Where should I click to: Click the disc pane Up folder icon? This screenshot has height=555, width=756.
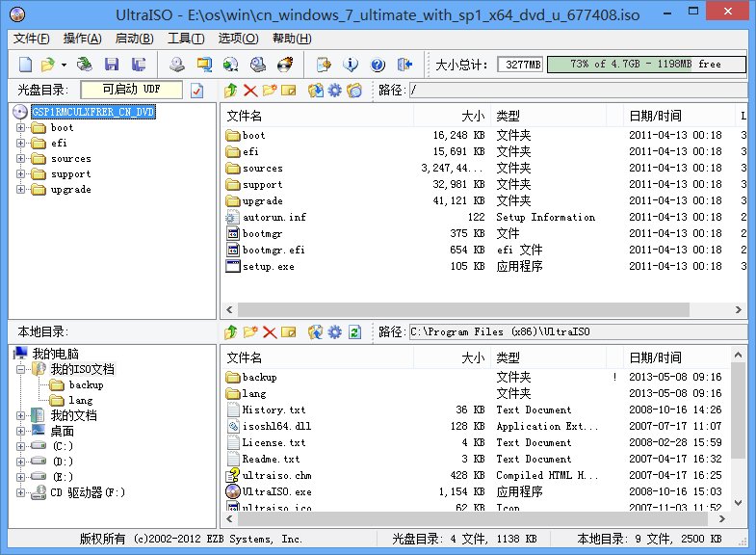(x=231, y=91)
